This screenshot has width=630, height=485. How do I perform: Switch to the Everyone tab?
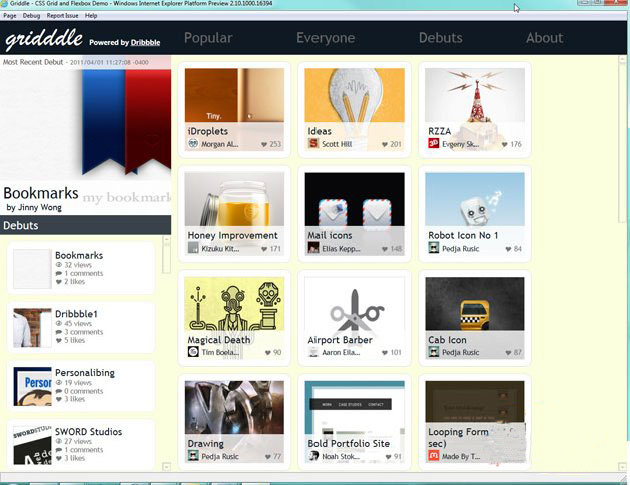[325, 38]
